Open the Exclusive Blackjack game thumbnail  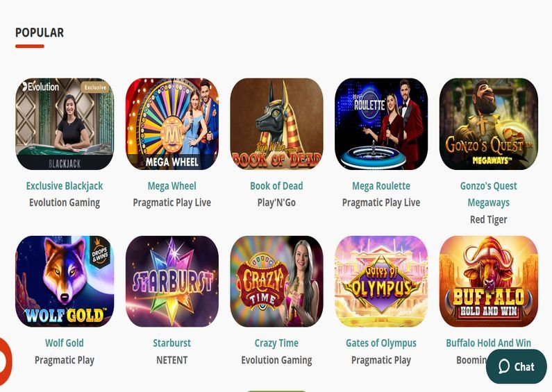pos(65,124)
